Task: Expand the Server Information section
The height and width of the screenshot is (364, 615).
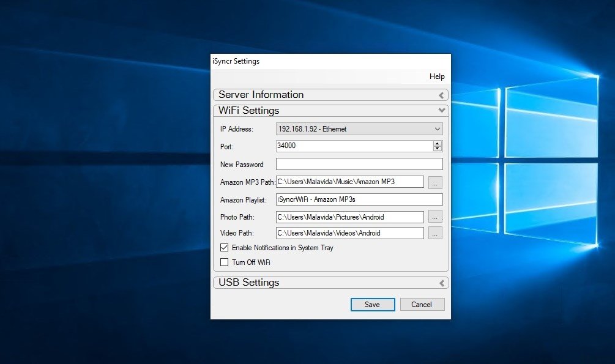Action: (x=330, y=95)
